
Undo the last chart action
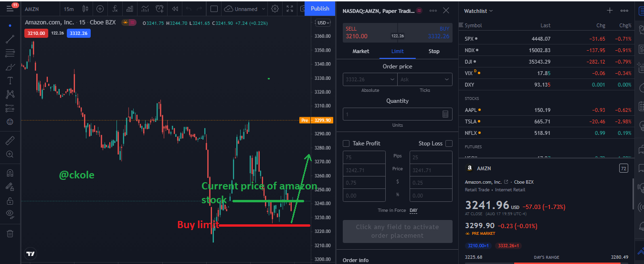click(188, 9)
